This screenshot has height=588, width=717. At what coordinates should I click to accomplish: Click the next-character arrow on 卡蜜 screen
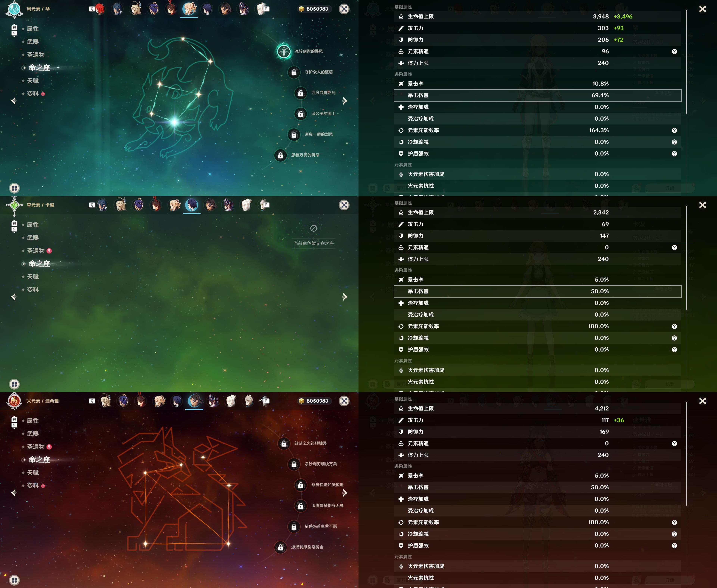click(x=345, y=297)
